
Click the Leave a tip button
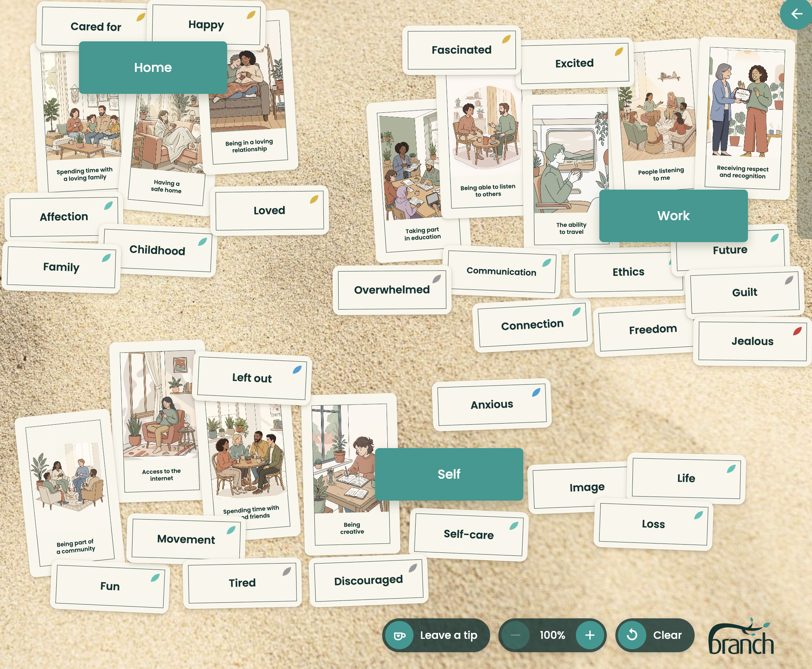coord(436,635)
